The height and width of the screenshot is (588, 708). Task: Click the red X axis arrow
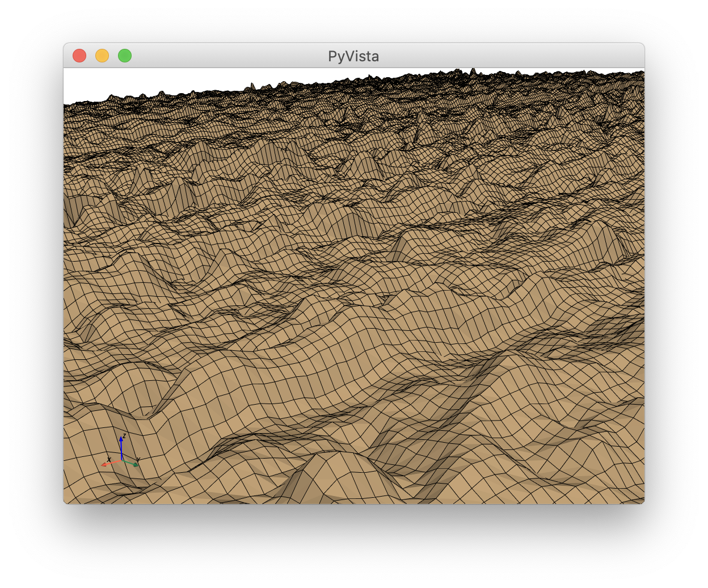111,464
